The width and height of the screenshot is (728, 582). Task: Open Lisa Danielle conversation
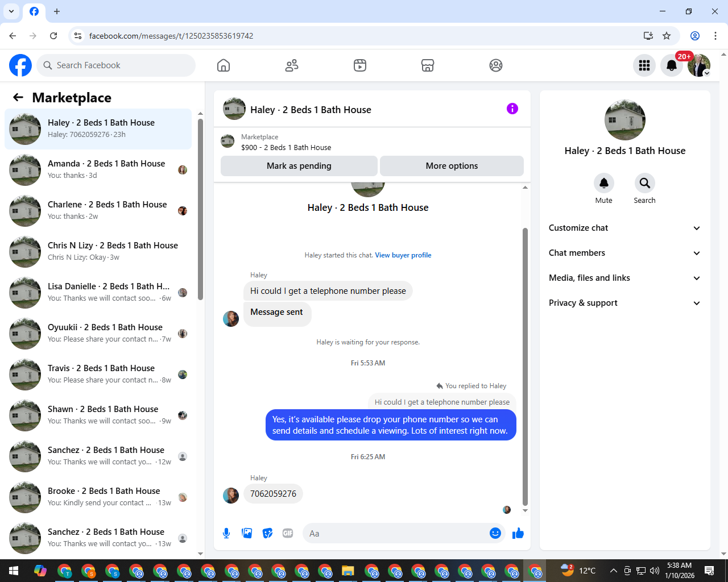(98, 293)
